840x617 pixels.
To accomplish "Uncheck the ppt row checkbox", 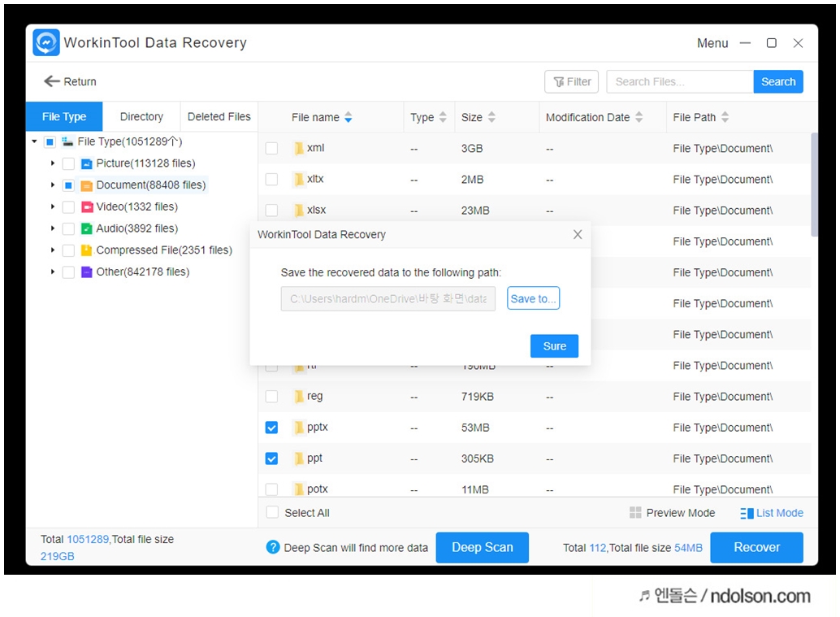I will pyautogui.click(x=271, y=458).
